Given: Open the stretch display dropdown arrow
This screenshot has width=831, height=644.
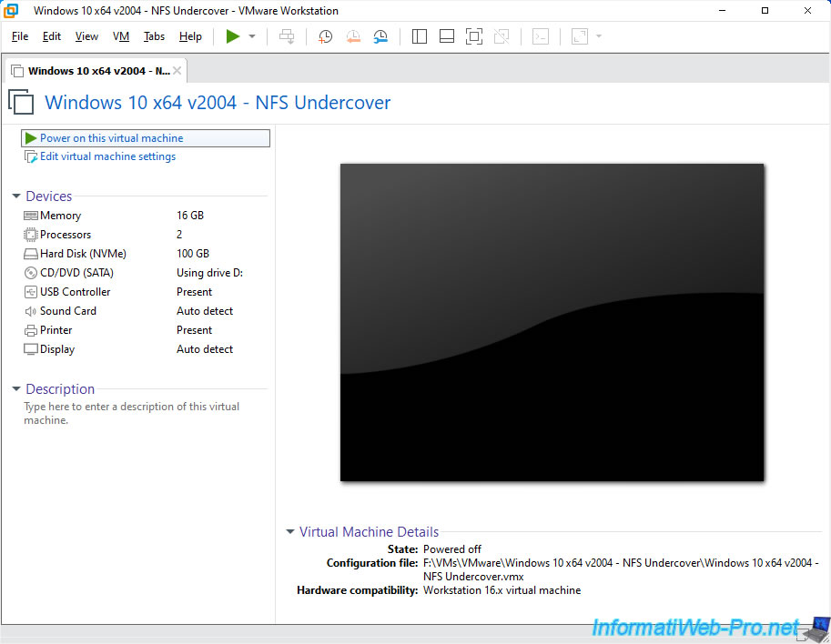Looking at the screenshot, I should (x=599, y=36).
